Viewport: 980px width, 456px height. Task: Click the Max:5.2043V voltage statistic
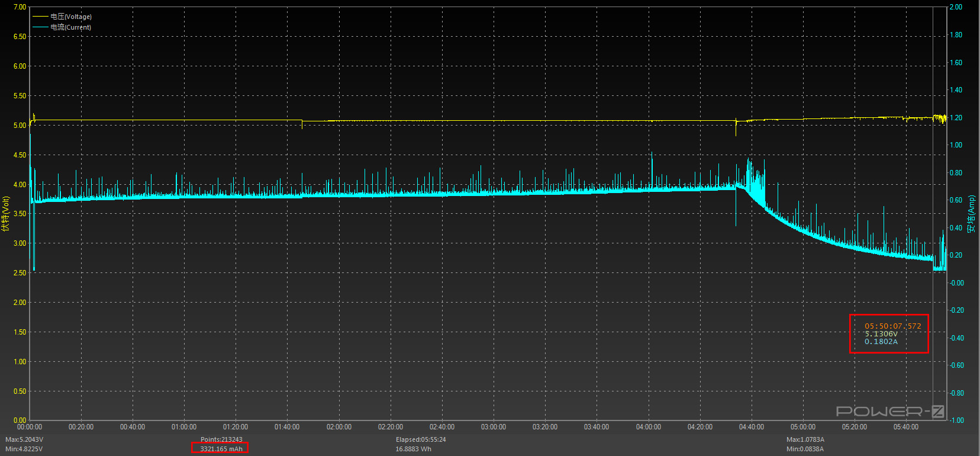click(x=24, y=439)
